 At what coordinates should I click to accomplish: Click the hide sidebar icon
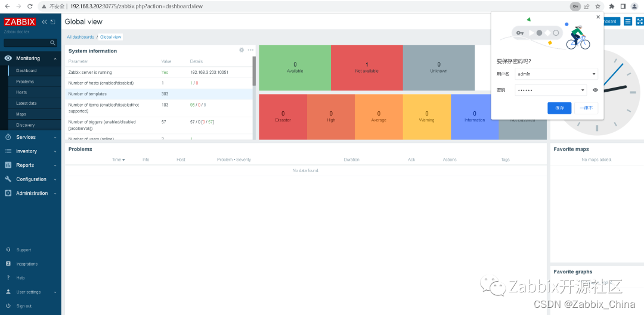click(x=52, y=22)
